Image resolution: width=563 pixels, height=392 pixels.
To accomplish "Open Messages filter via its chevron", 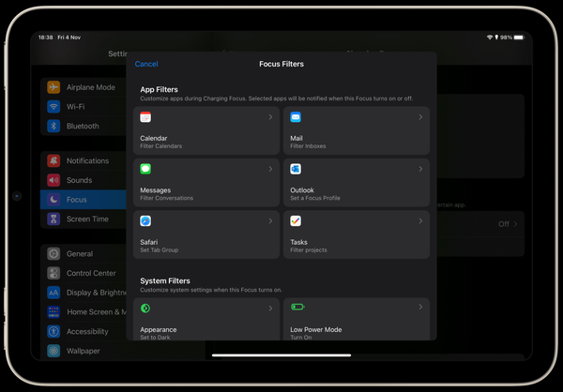I will tap(271, 169).
